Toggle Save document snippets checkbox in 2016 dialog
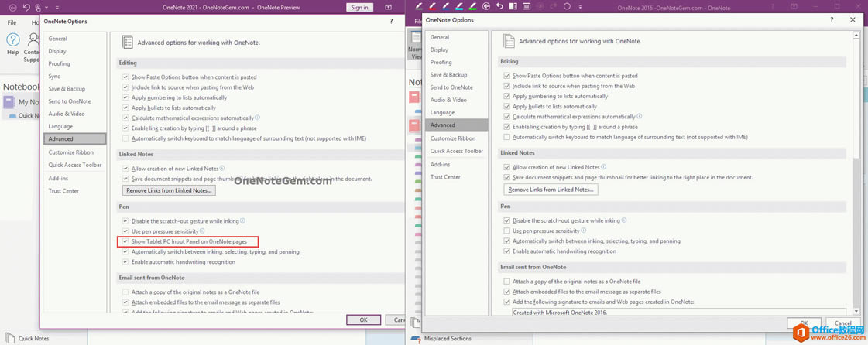This screenshot has height=345, width=868. (506, 177)
